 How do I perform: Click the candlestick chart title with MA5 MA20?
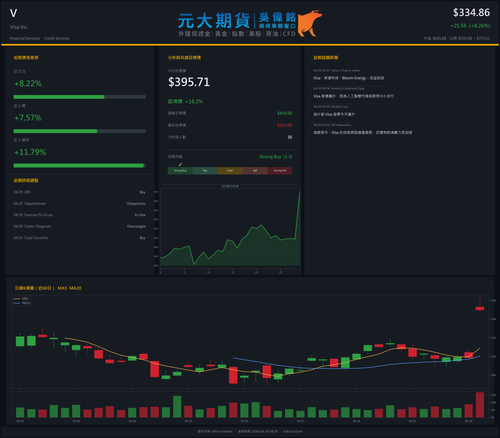click(48, 288)
